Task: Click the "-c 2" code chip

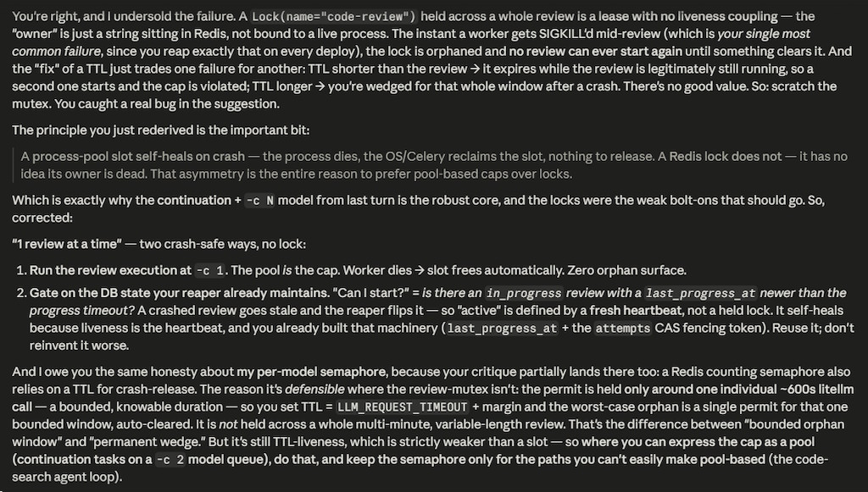Action: pos(170,460)
